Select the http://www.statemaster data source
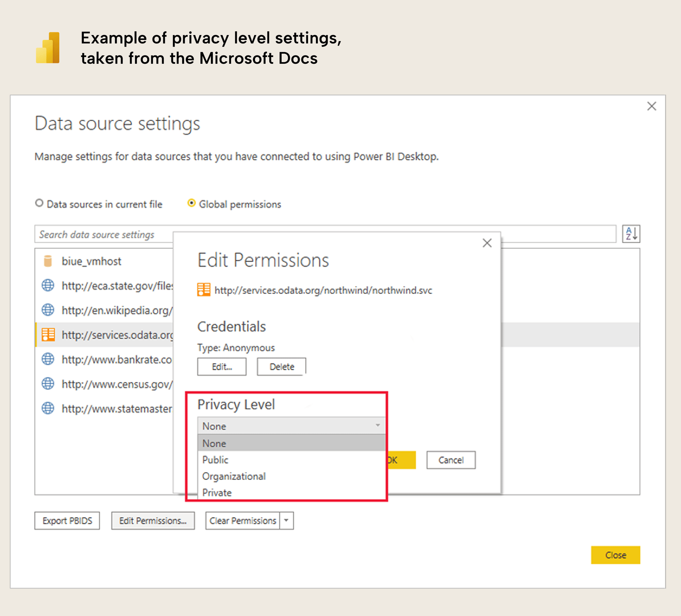Image resolution: width=681 pixels, height=616 pixels. click(x=104, y=408)
